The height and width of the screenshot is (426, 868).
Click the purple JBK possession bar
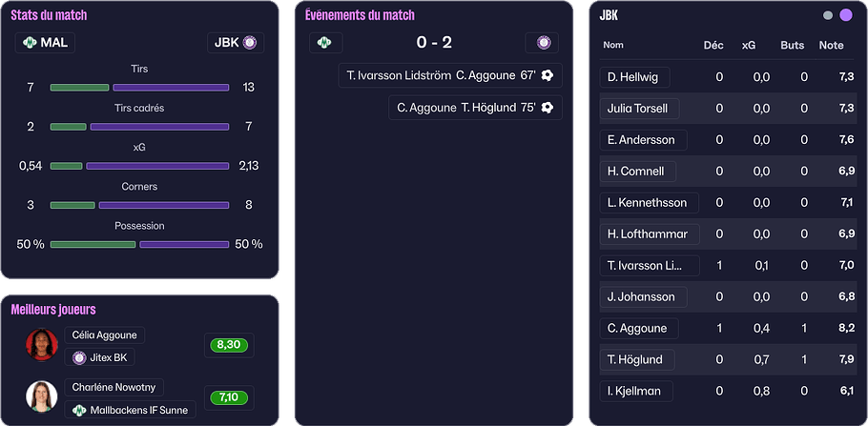(184, 245)
